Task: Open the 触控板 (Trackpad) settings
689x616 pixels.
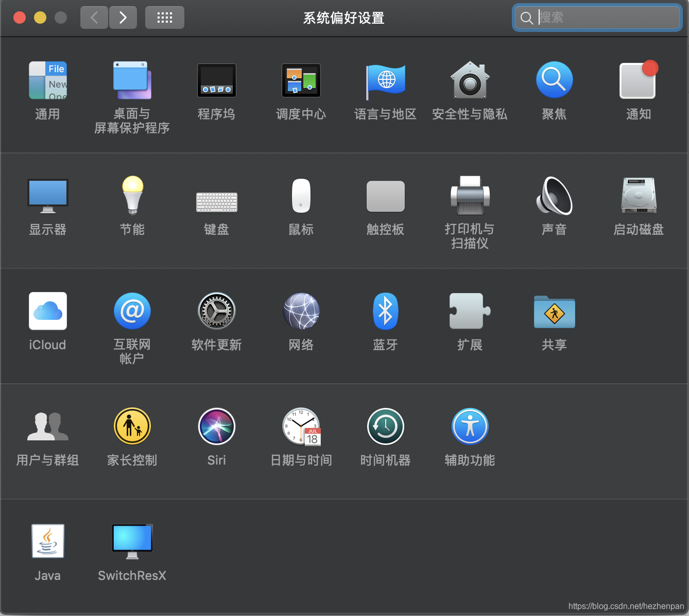Action: click(386, 196)
